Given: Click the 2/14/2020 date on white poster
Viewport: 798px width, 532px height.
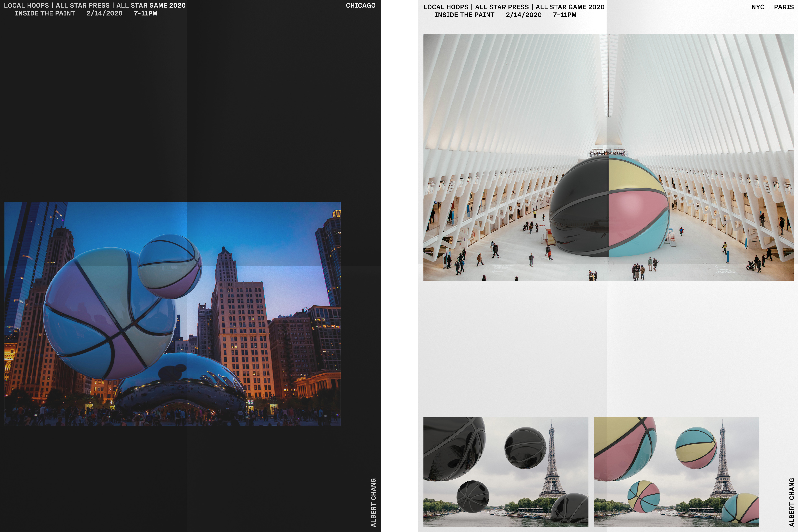Looking at the screenshot, I should [x=524, y=15].
